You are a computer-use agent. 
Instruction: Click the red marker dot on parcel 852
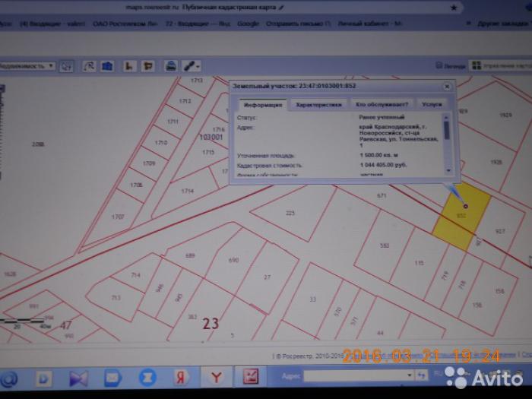(x=465, y=206)
